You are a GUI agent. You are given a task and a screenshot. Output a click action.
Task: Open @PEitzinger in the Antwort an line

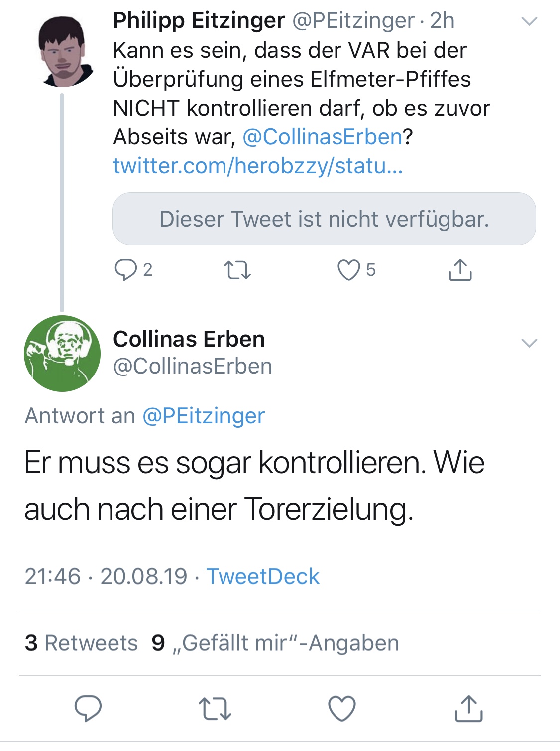204,416
